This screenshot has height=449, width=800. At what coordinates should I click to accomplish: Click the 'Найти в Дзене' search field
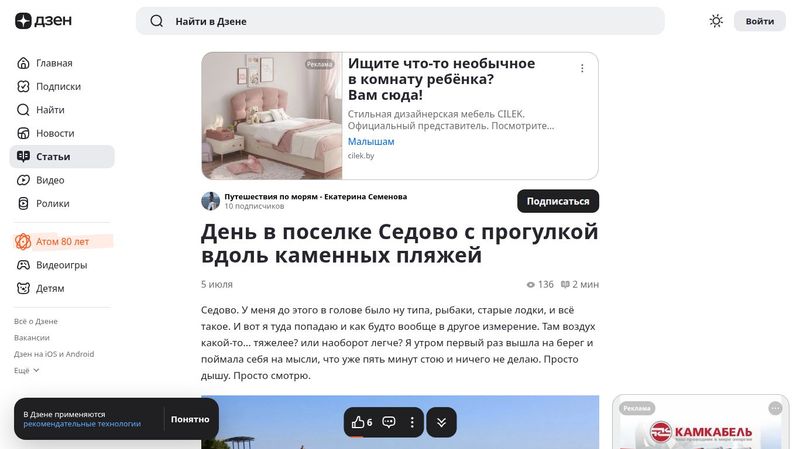pyautogui.click(x=400, y=21)
